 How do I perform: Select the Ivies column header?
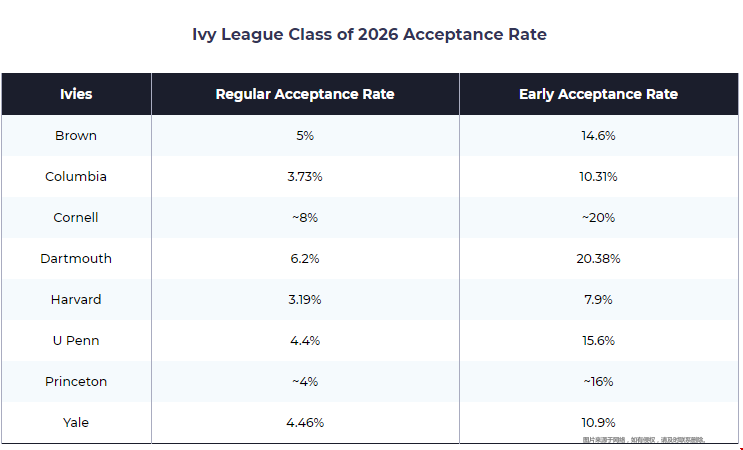[x=76, y=94]
